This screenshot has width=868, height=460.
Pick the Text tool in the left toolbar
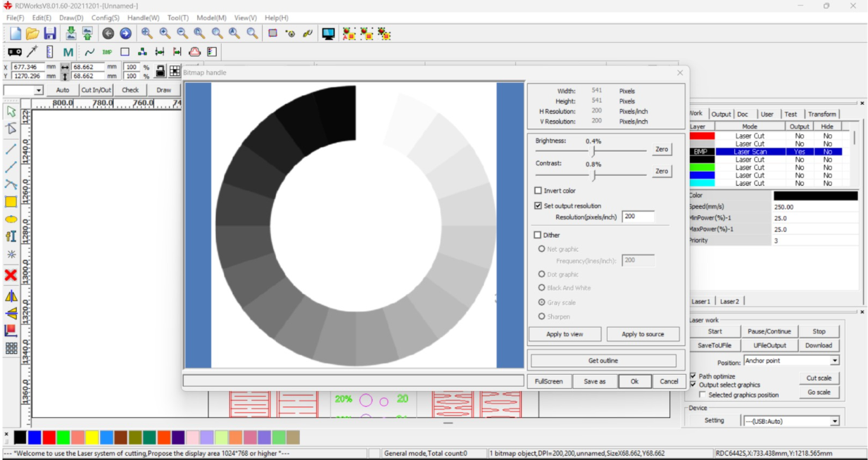click(x=11, y=234)
